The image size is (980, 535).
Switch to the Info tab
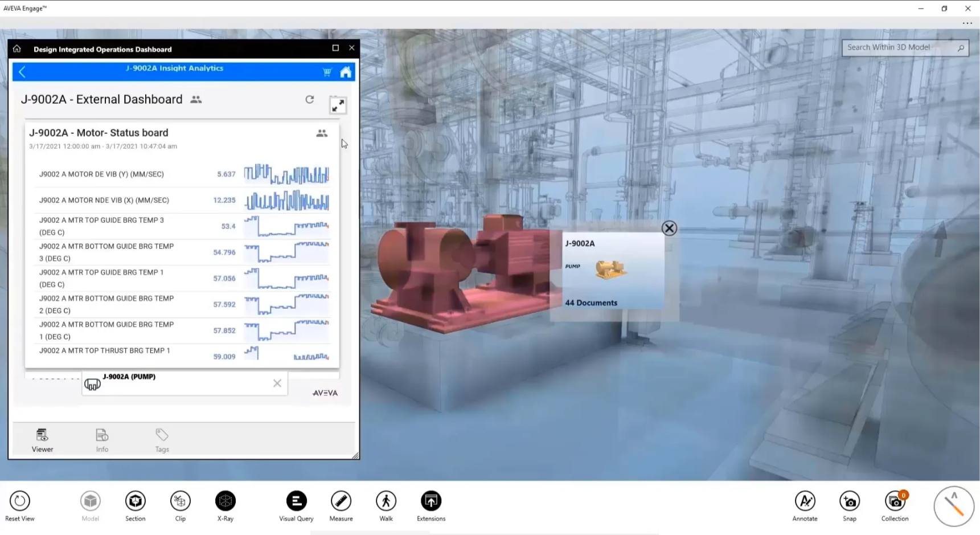102,440
